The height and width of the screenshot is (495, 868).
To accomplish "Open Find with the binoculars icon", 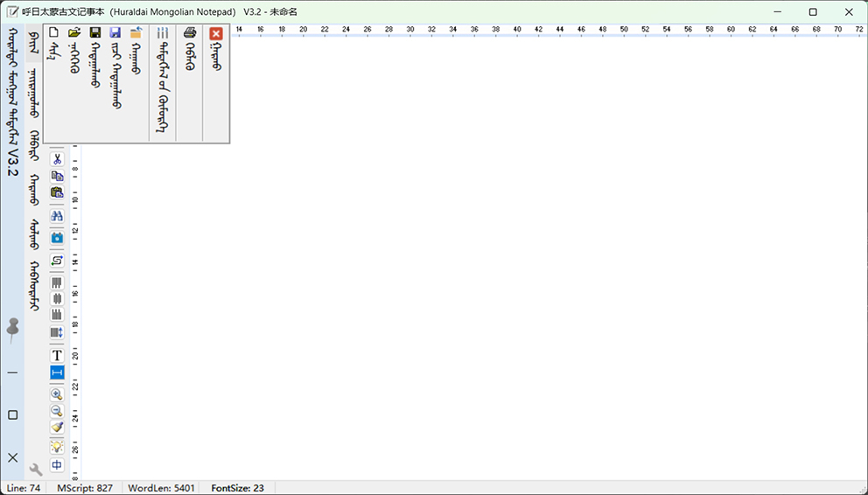I will coord(57,215).
